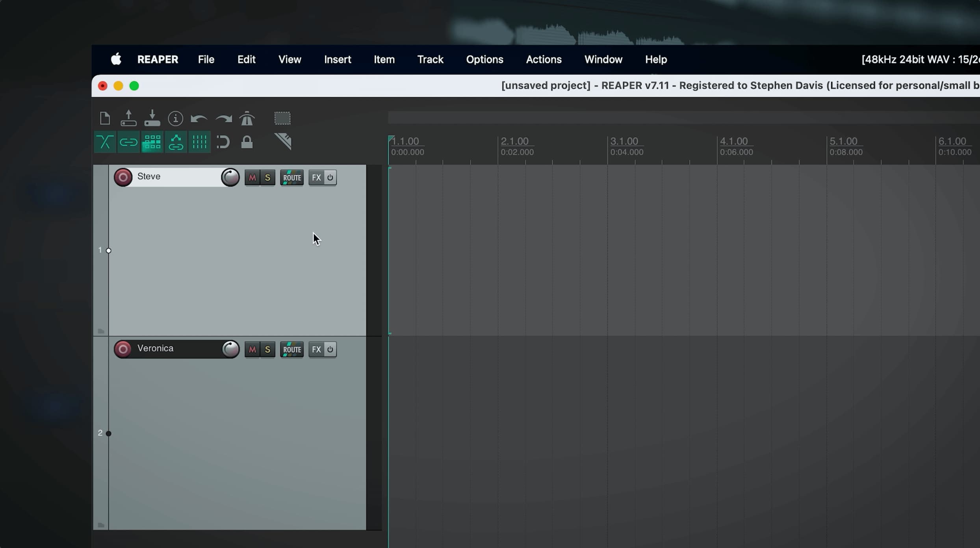The width and height of the screenshot is (980, 548).
Task: Open the Actions menu
Action: click(544, 59)
